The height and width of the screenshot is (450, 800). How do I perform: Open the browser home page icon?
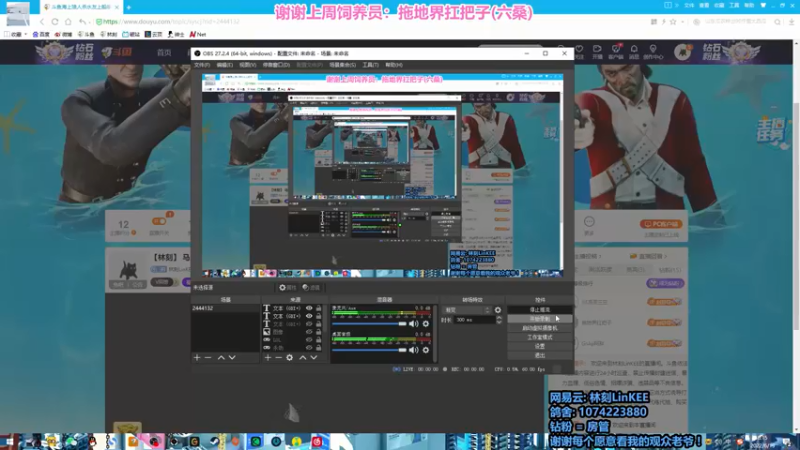[x=68, y=22]
